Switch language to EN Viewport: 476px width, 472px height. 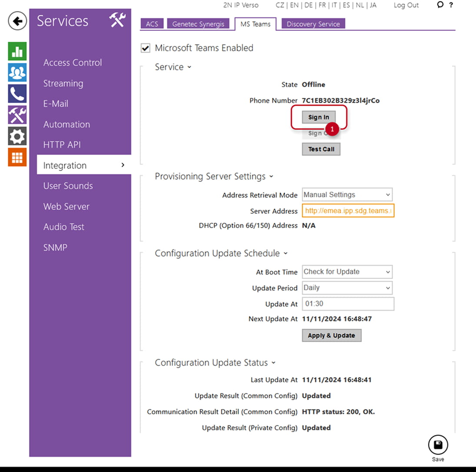click(x=294, y=5)
